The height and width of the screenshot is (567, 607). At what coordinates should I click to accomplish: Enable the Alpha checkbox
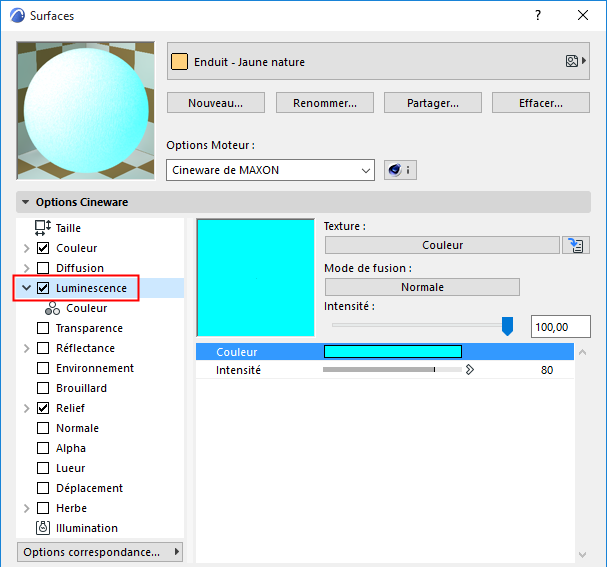click(x=43, y=448)
